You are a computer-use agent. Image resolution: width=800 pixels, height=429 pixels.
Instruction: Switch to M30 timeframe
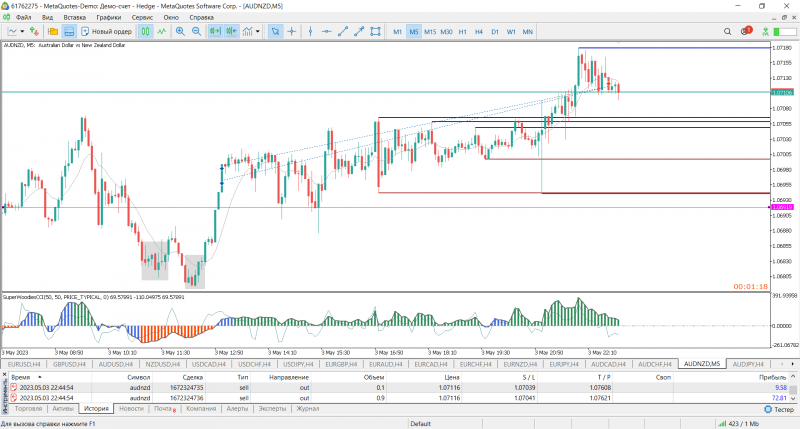point(446,32)
